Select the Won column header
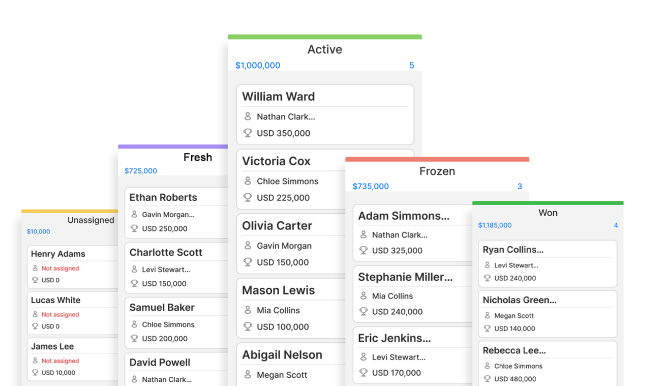Viewport: 647px width, 386px height. click(x=548, y=213)
